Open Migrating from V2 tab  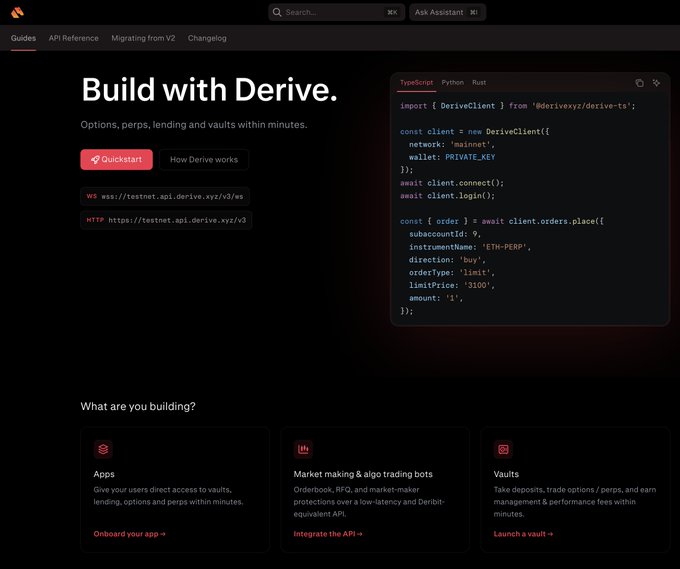click(x=143, y=38)
